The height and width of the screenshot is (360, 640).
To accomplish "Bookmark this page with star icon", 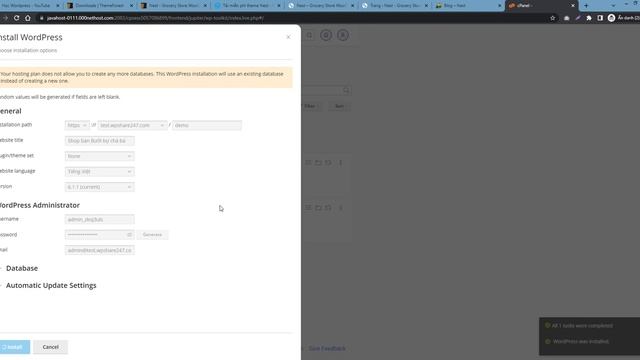I will click(553, 18).
